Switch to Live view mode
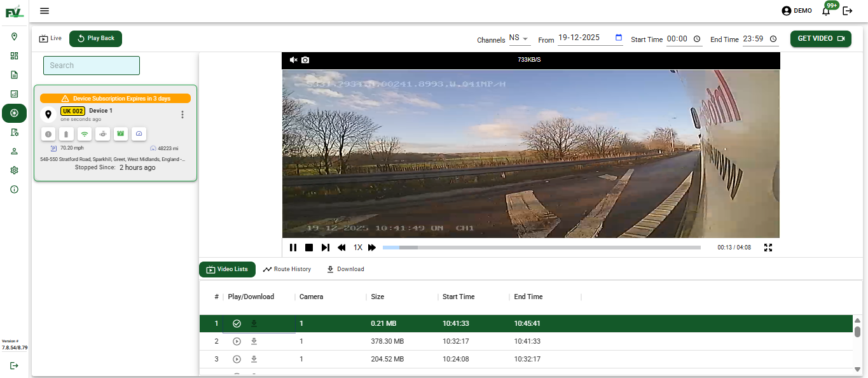Image resolution: width=868 pixels, height=378 pixels. pyautogui.click(x=50, y=39)
